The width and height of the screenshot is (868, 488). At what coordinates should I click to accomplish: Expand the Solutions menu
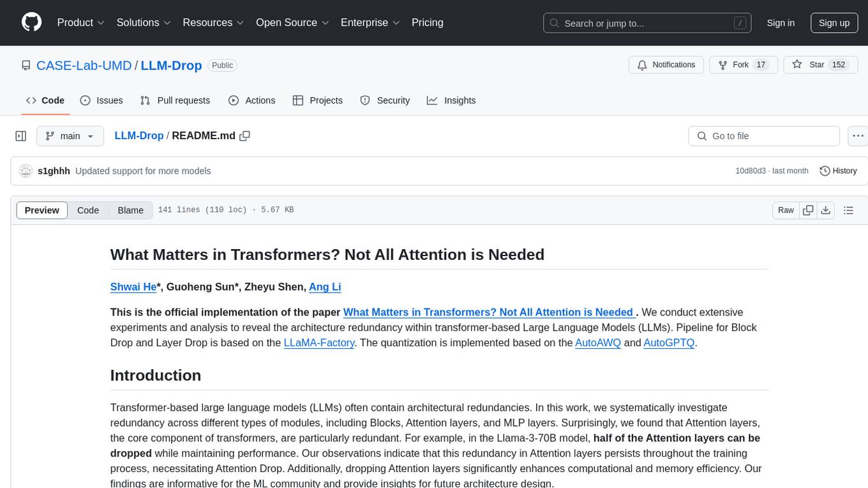pyautogui.click(x=144, y=22)
